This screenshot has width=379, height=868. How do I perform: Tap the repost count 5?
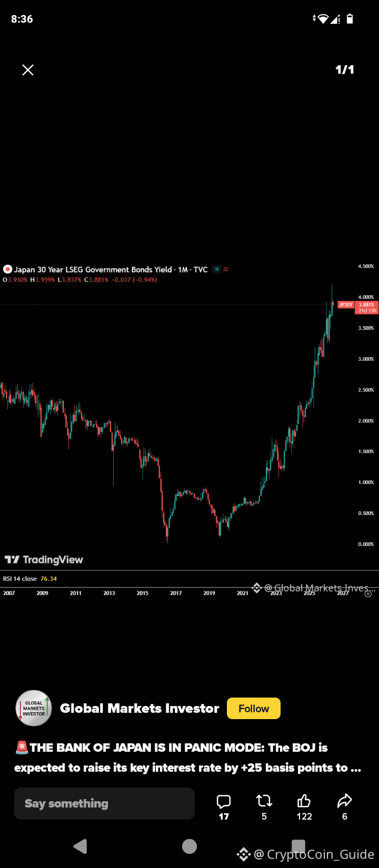click(x=264, y=816)
